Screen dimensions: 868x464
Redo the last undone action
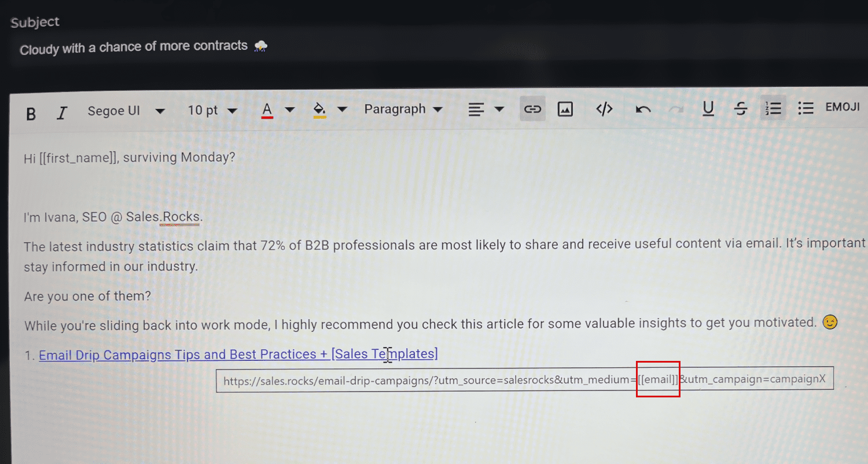click(675, 109)
